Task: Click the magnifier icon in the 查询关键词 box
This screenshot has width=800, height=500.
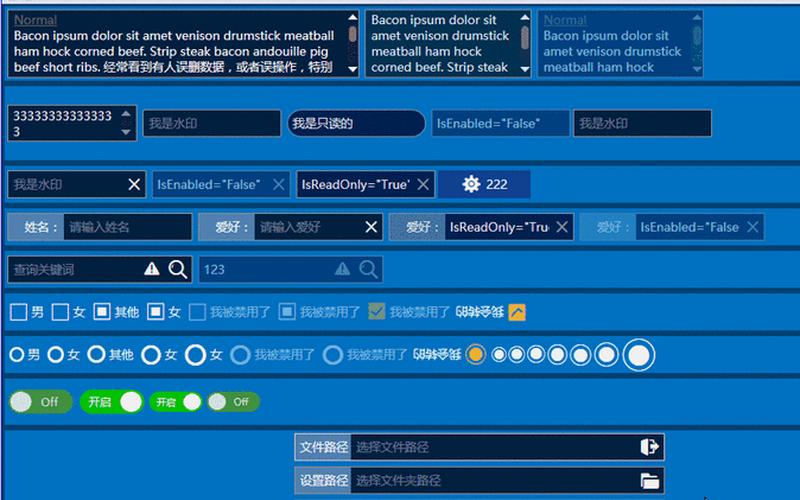Action: pos(178,269)
